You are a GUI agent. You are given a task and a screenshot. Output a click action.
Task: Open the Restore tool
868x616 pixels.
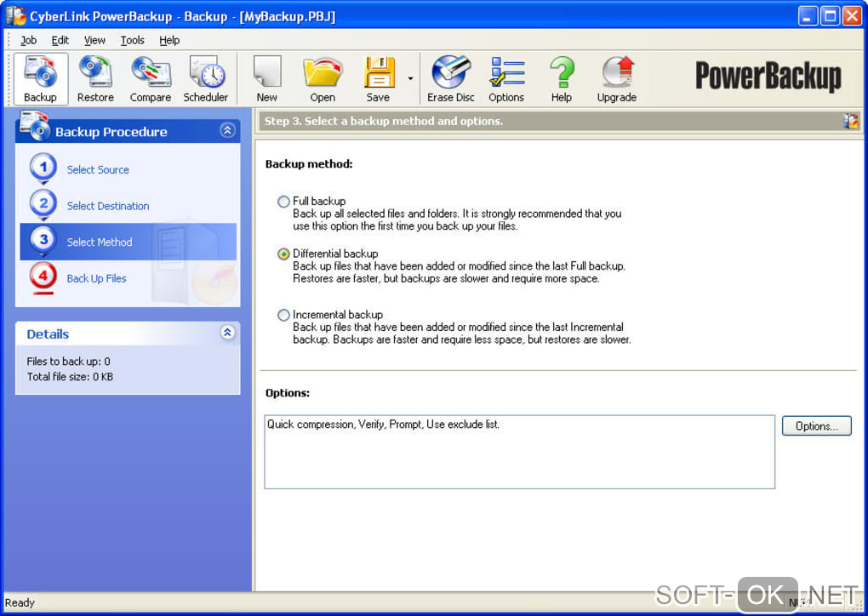coord(95,79)
